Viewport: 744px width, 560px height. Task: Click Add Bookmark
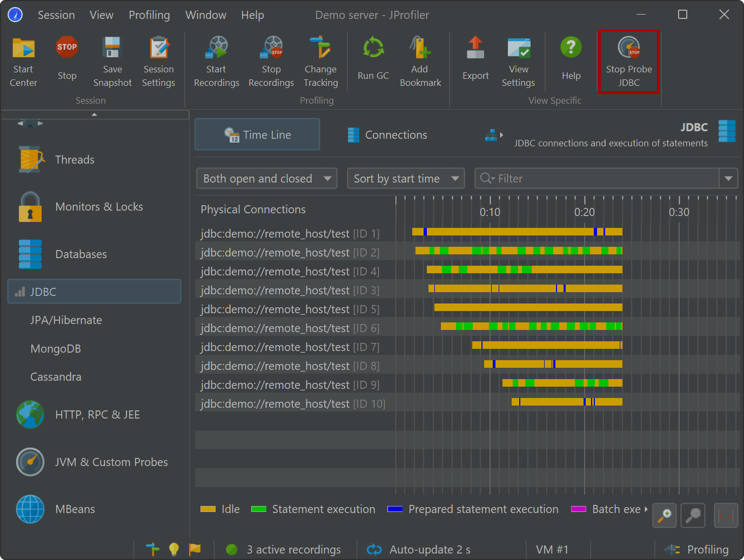tap(420, 62)
